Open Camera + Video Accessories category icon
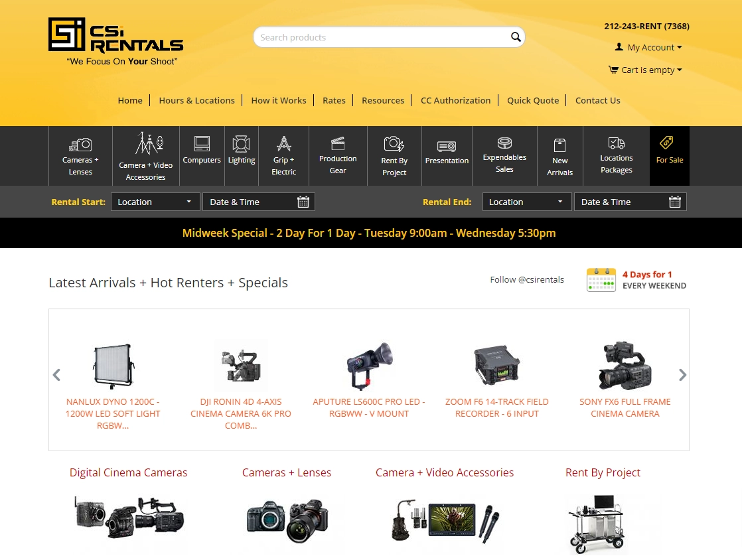The image size is (742, 560). tap(149, 143)
